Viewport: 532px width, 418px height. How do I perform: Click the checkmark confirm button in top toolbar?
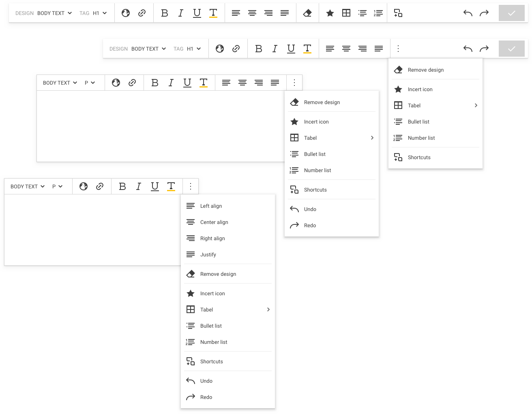pos(512,13)
